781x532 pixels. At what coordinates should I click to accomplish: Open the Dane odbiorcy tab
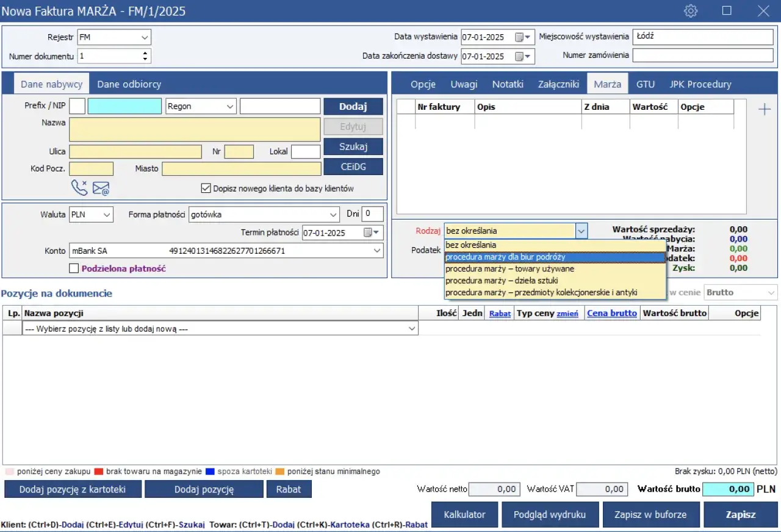click(129, 84)
